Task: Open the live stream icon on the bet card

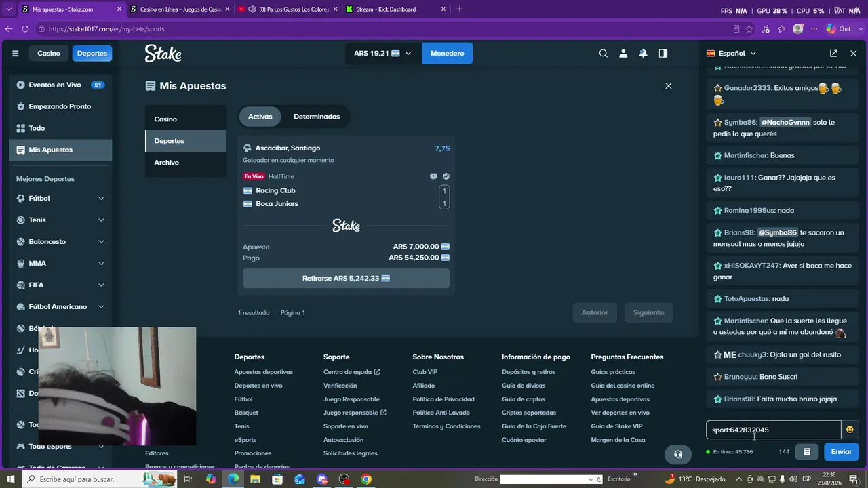Action: coord(433,176)
